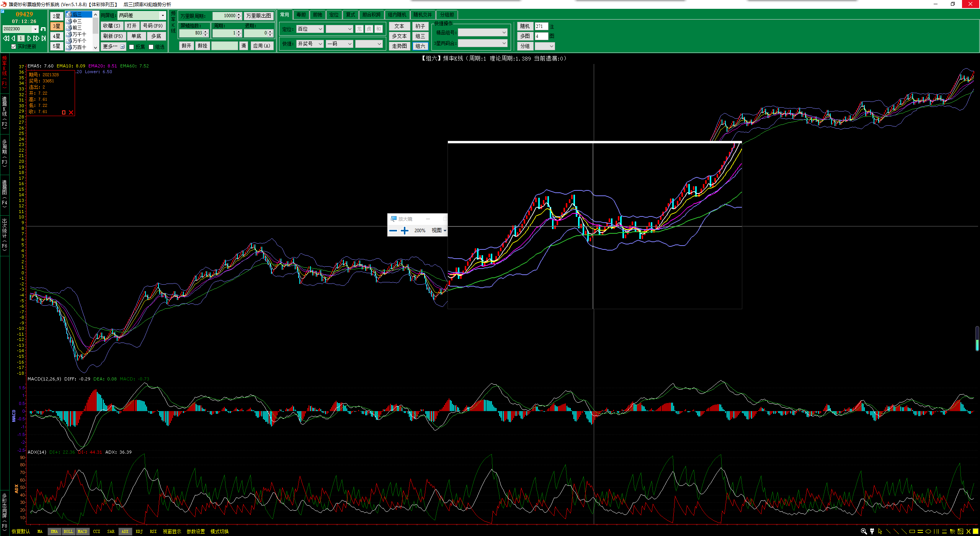Toggle the 实时更新 checkbox
The image size is (980, 536).
click(x=14, y=47)
